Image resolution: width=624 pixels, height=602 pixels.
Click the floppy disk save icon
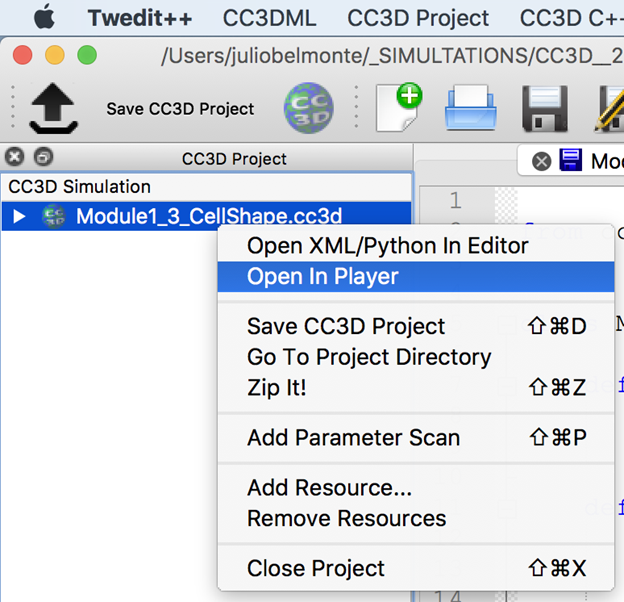545,108
